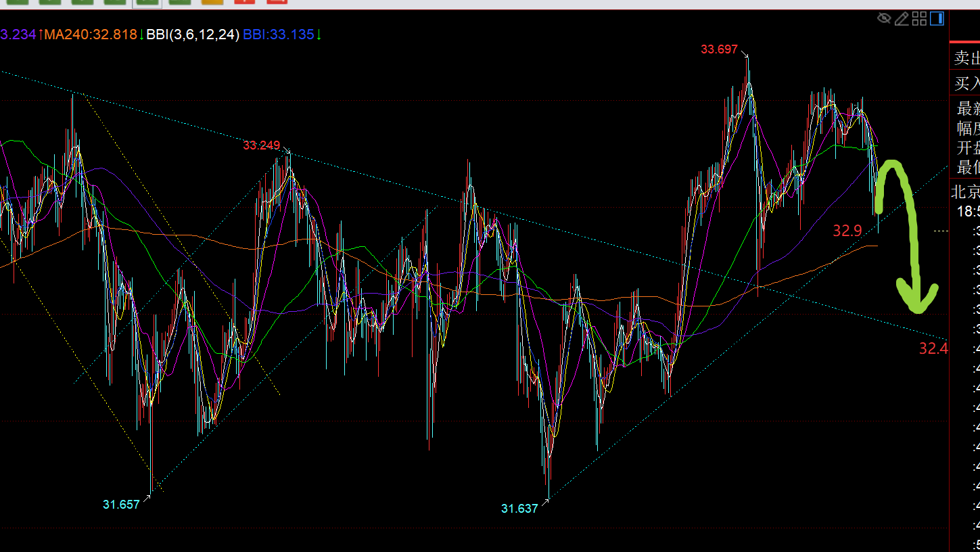This screenshot has height=552, width=980.
Task: Click the leftmost green toolbar button
Action: (x=17, y=2)
